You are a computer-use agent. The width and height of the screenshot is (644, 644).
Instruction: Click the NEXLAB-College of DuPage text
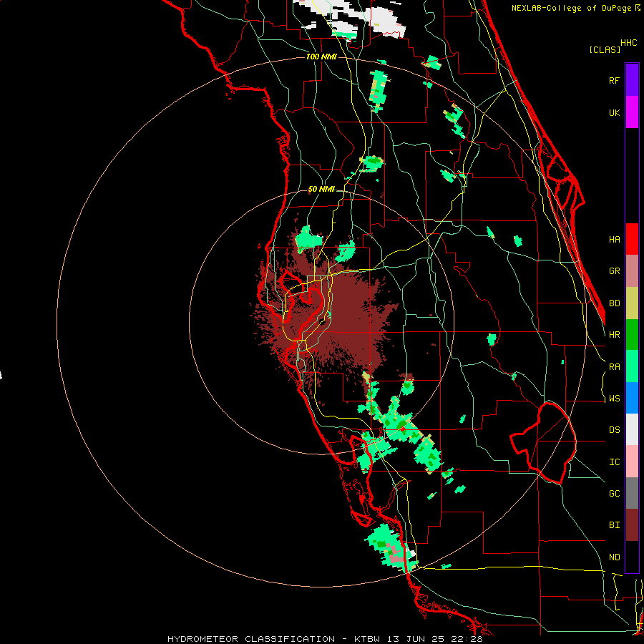tap(571, 8)
